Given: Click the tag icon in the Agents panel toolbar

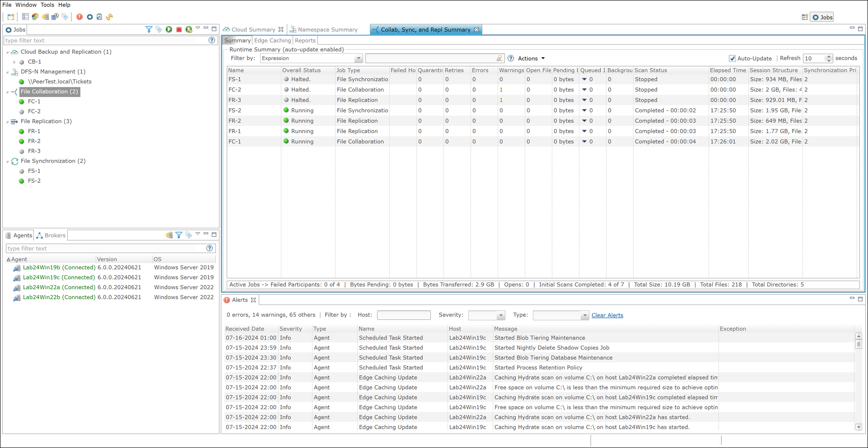Looking at the screenshot, I should tap(189, 235).
